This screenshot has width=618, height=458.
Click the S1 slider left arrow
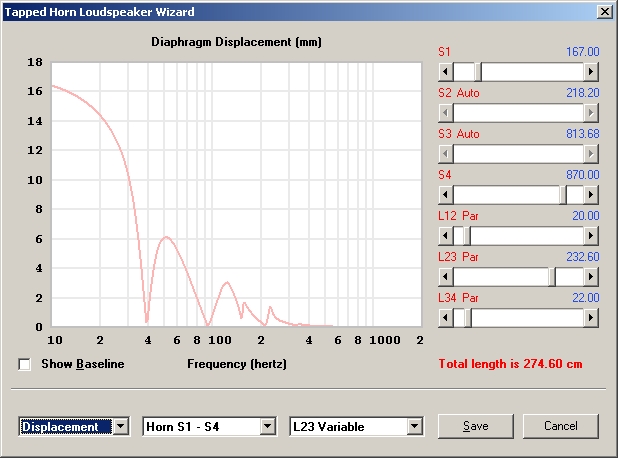(446, 72)
